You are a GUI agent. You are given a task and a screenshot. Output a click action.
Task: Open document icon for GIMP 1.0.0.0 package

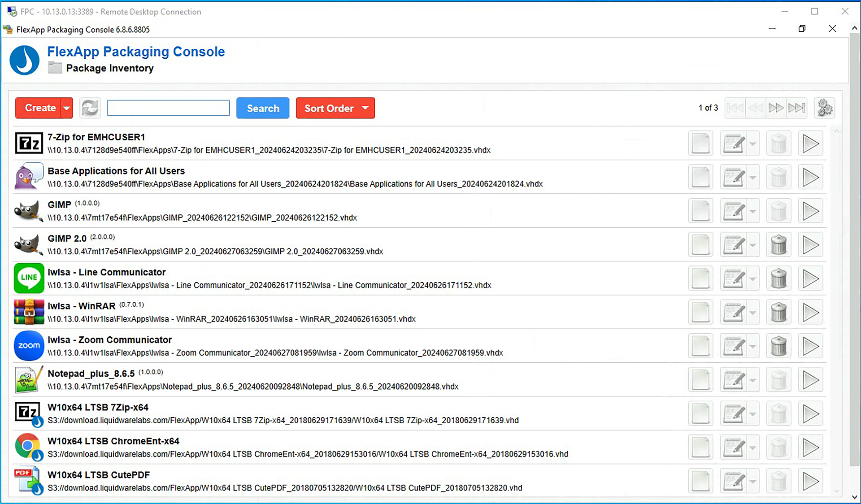(700, 211)
